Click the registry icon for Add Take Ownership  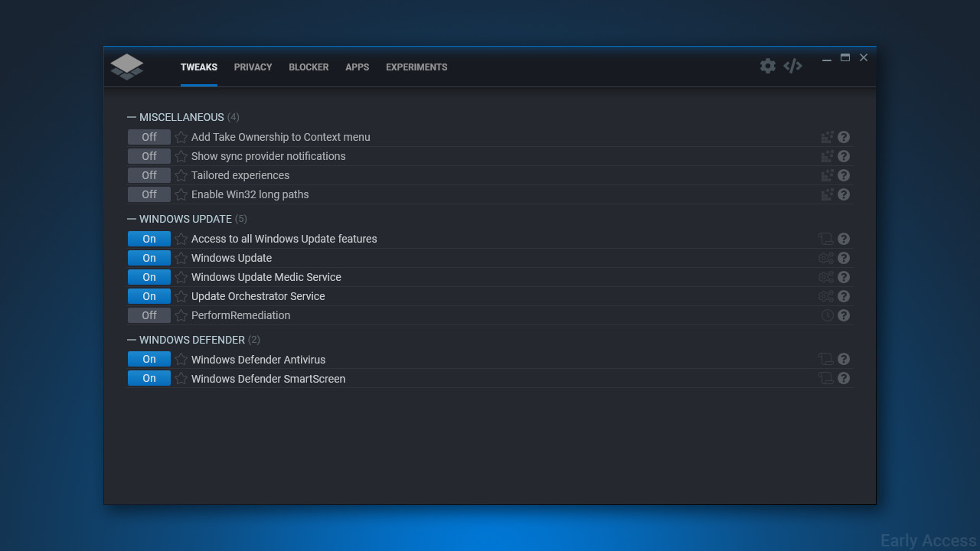click(x=827, y=137)
